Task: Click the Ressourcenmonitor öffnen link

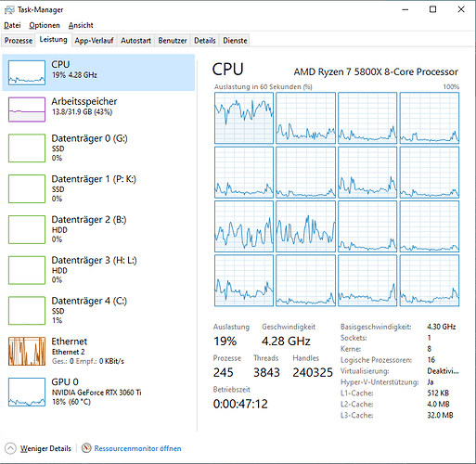Action: pyautogui.click(x=137, y=448)
